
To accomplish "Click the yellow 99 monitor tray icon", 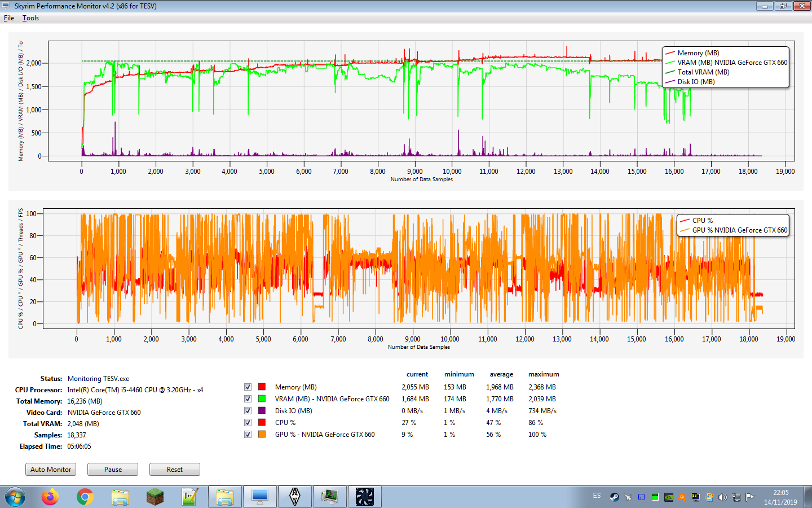I will point(695,497).
